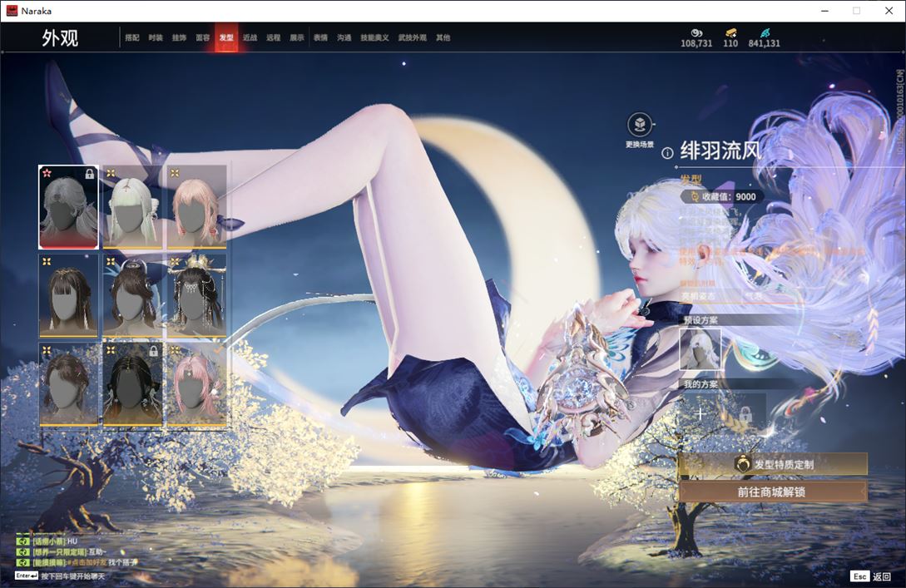Screen dimensions: 906x588
Task: Add a new scheme with the plus slot
Action: pos(701,414)
